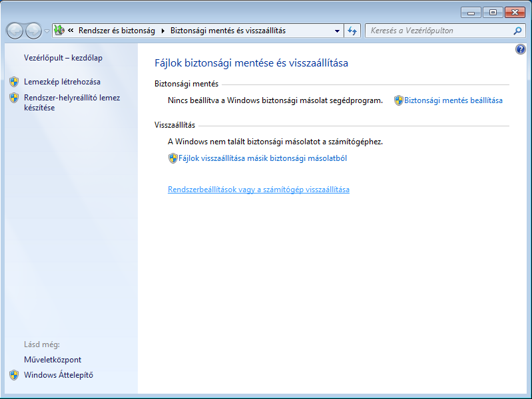This screenshot has height=399, width=532.
Task: Open Vezérlőpult – kezdőlap link
Action: click(63, 58)
